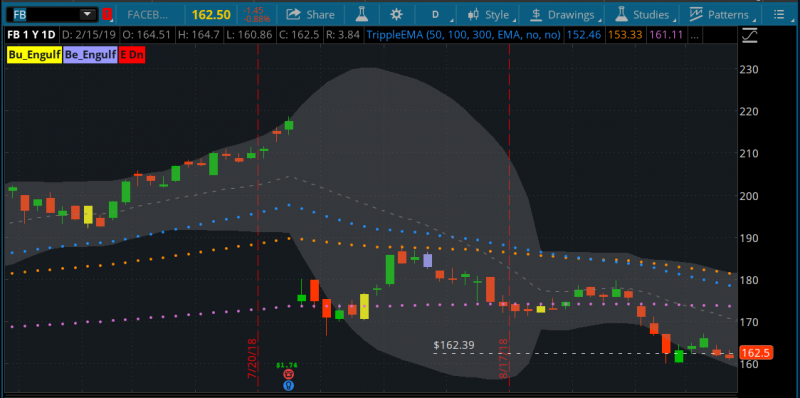Click the 153.33 orange EMA value
Screen dimensions: 800x398
625,36
